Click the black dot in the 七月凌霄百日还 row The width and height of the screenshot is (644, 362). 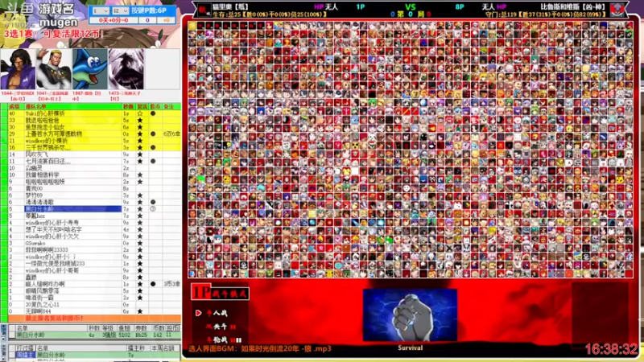(x=153, y=162)
